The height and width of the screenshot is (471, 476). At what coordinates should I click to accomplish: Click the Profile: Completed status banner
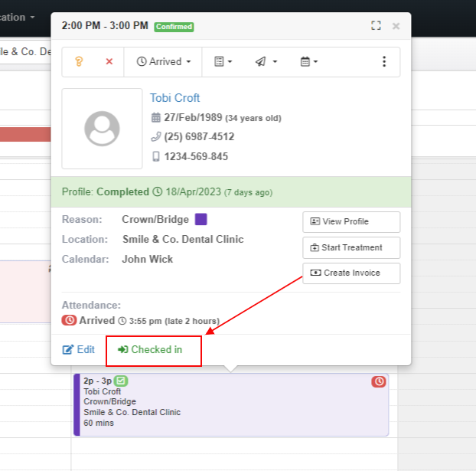[231, 192]
